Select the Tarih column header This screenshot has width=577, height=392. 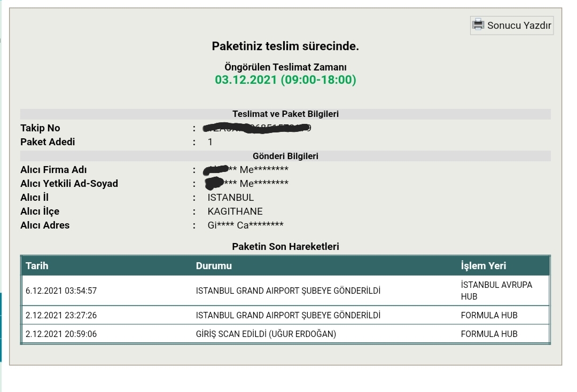(x=37, y=266)
